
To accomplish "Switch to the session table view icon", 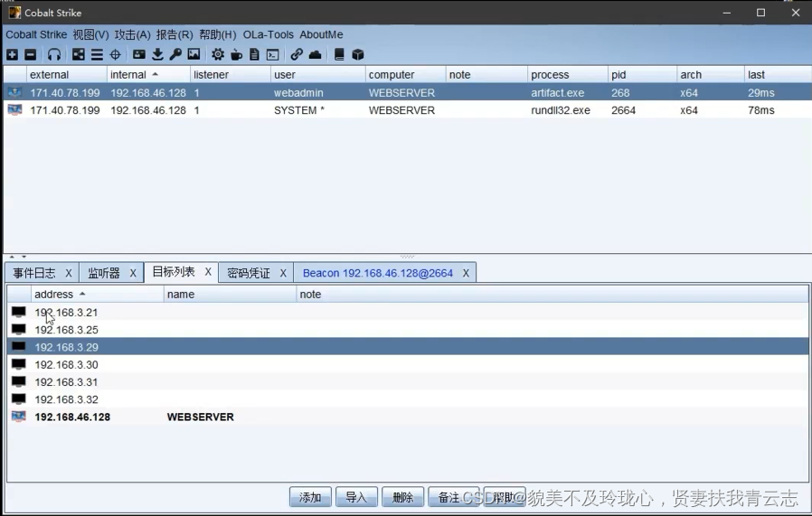I will 97,54.
